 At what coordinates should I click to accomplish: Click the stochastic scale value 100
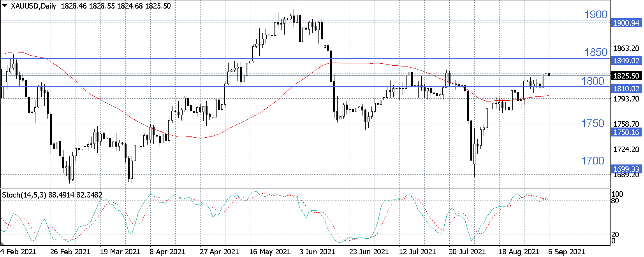point(618,194)
